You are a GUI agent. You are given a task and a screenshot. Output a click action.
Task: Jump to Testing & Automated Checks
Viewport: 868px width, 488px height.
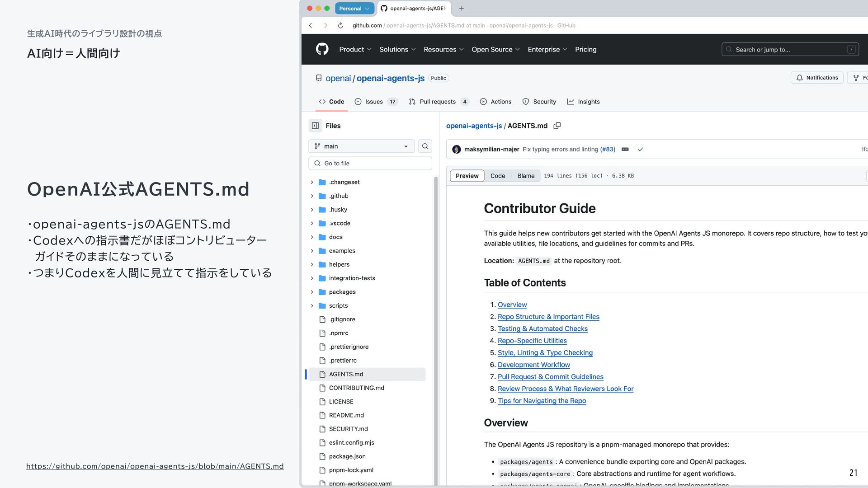tap(542, 328)
